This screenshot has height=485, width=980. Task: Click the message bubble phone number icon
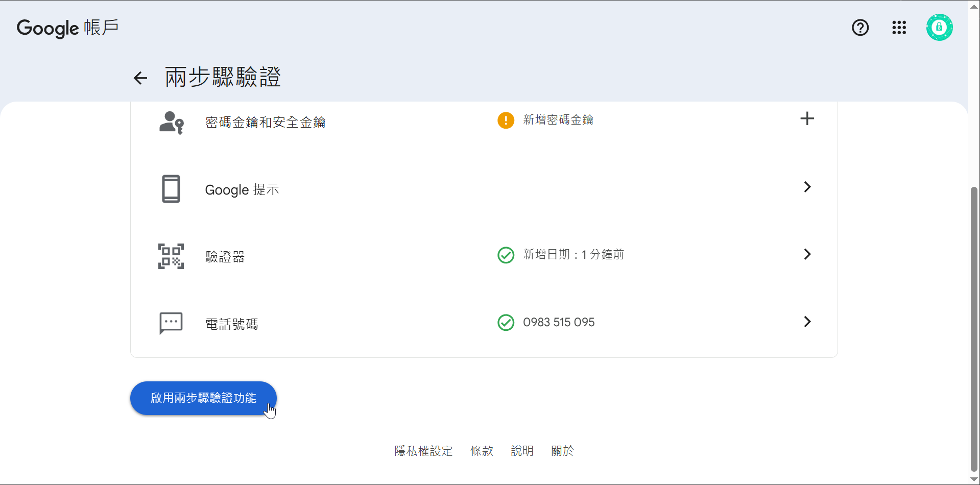[171, 323]
